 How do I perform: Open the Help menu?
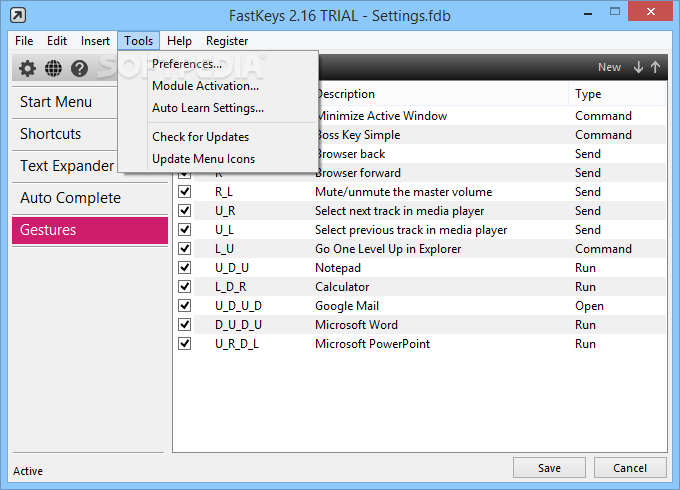point(179,41)
